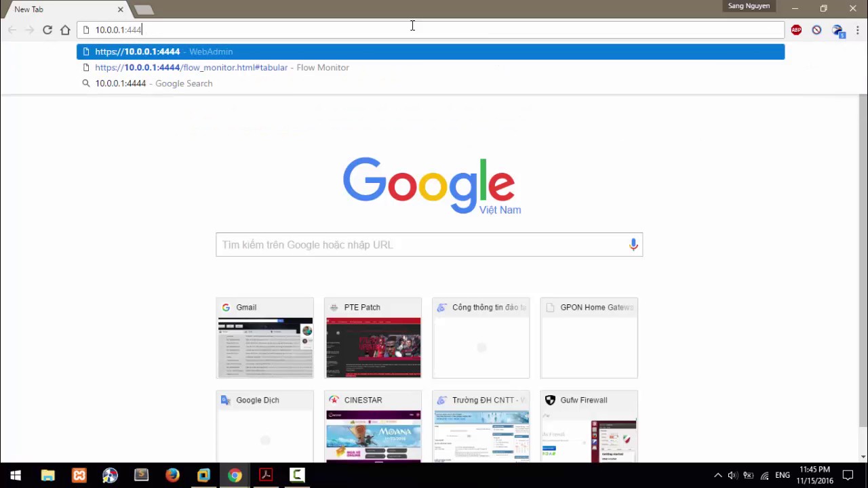Click the battery status tray icon

pyautogui.click(x=749, y=475)
